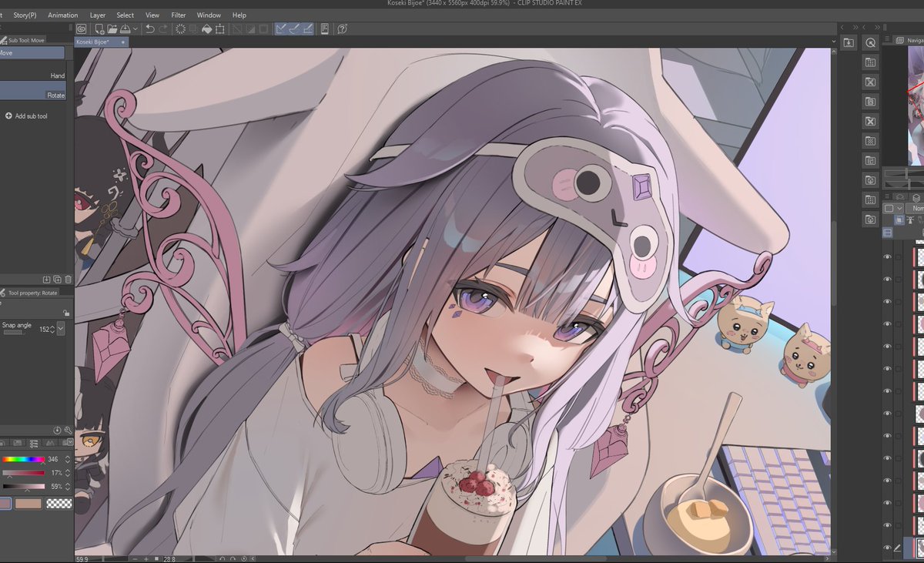Viewport: 924px width, 563px height.
Task: Open Layer blending mode dropdown
Action: [x=914, y=209]
